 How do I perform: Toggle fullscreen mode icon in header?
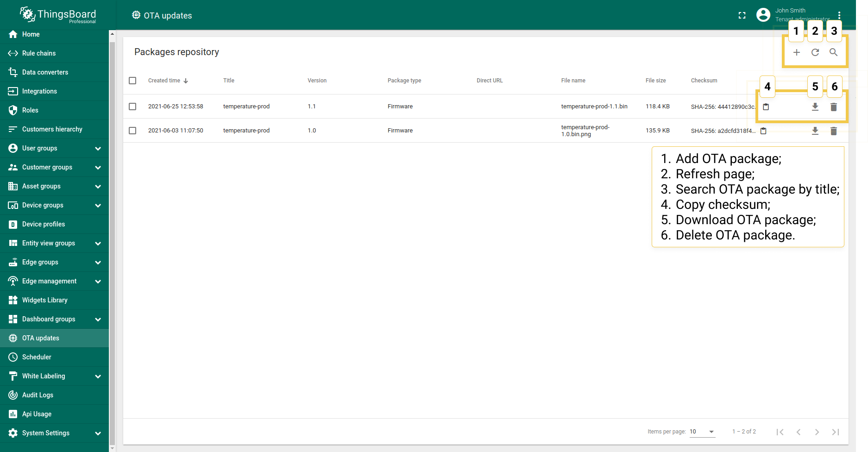tap(742, 15)
